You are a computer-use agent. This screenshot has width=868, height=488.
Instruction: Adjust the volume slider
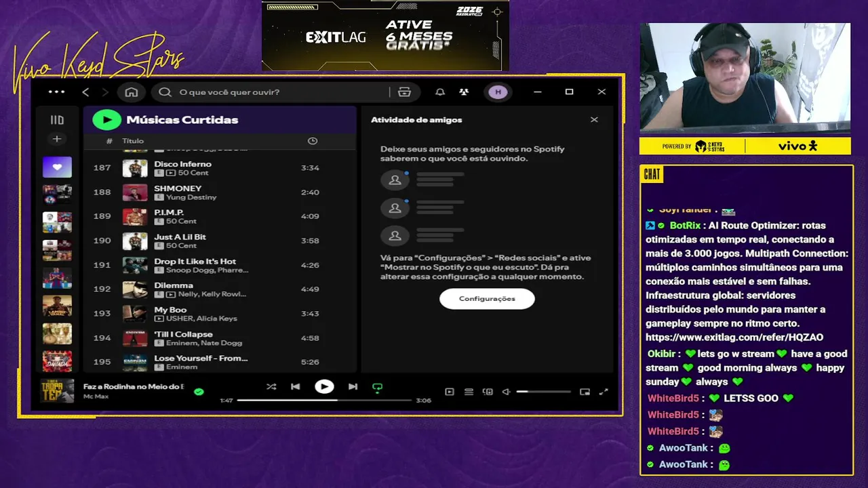pyautogui.click(x=543, y=392)
